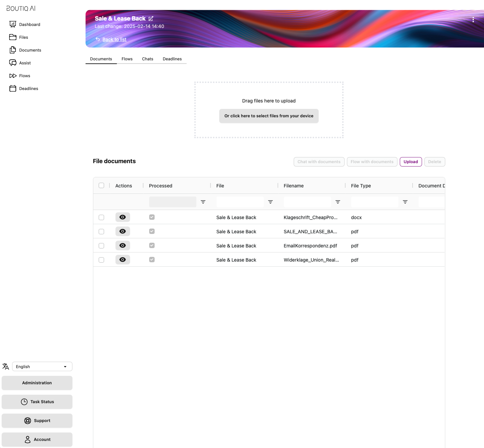Click the pencil edit icon beside title

(x=151, y=19)
